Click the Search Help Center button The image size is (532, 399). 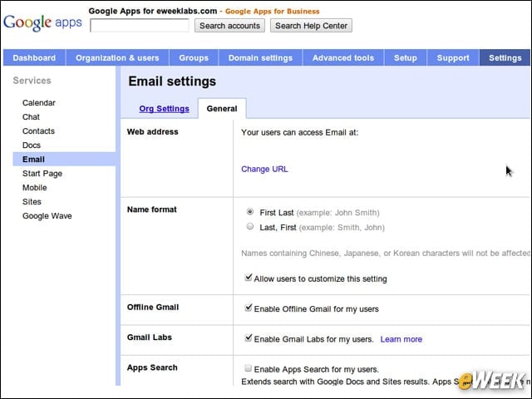click(311, 26)
